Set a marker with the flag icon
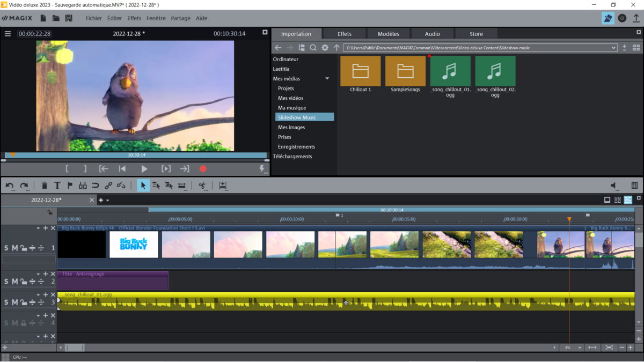The image size is (644, 362). (70, 186)
